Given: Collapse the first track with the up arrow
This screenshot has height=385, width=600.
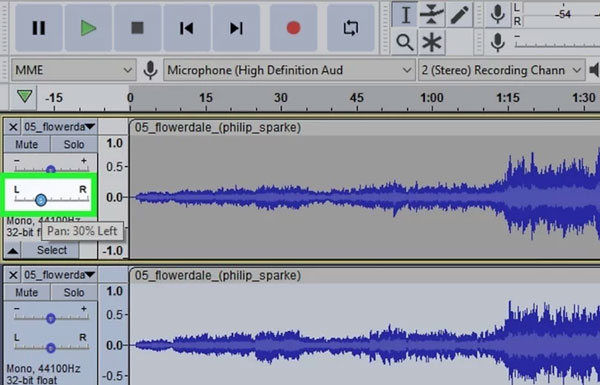Looking at the screenshot, I should 13,251.
